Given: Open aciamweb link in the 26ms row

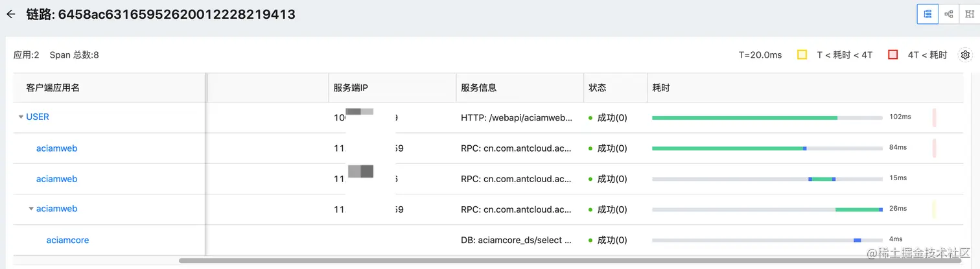Looking at the screenshot, I should click(x=56, y=209).
